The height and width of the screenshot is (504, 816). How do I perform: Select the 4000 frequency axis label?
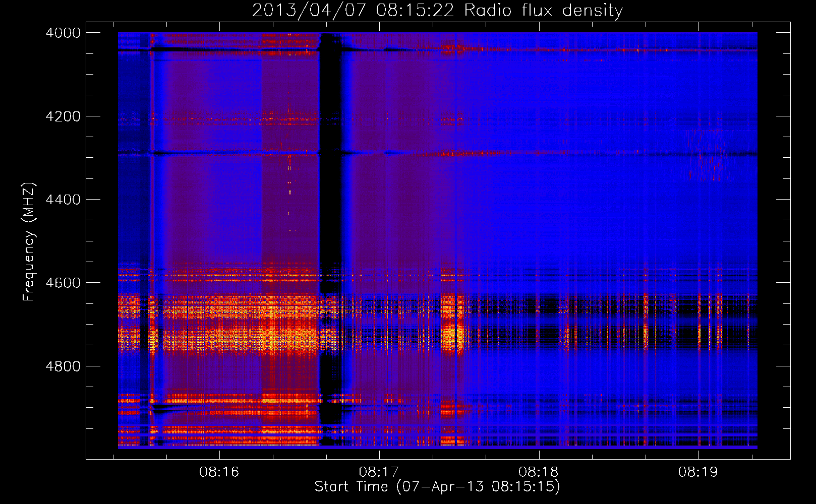(x=63, y=33)
